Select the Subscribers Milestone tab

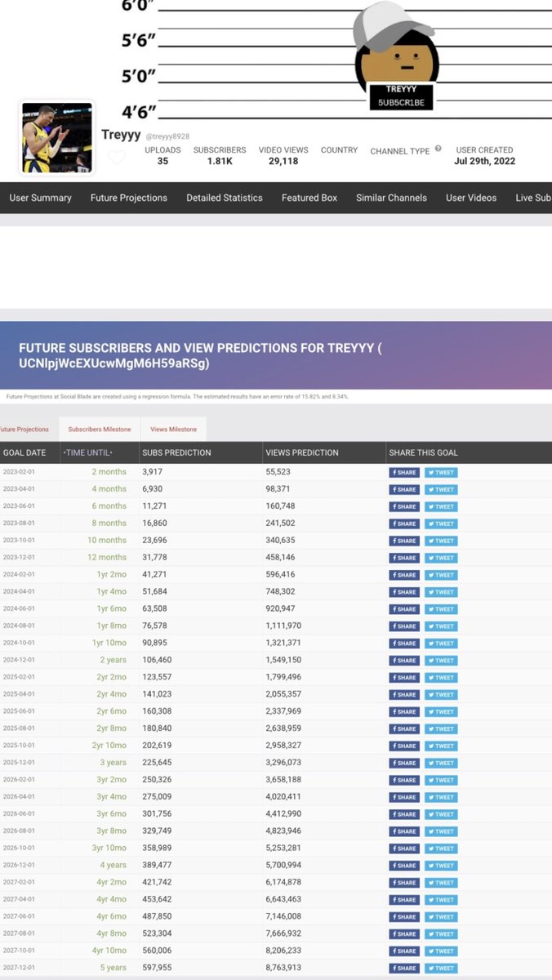click(100, 429)
